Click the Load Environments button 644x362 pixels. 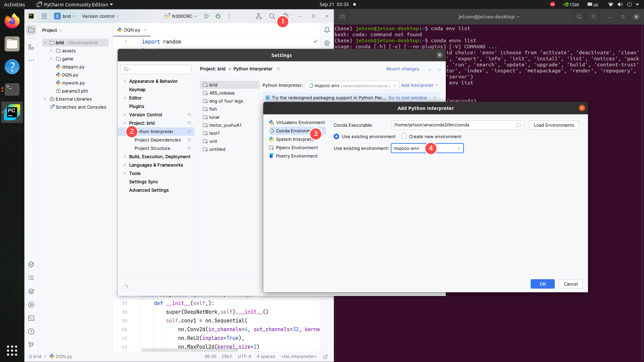click(554, 125)
